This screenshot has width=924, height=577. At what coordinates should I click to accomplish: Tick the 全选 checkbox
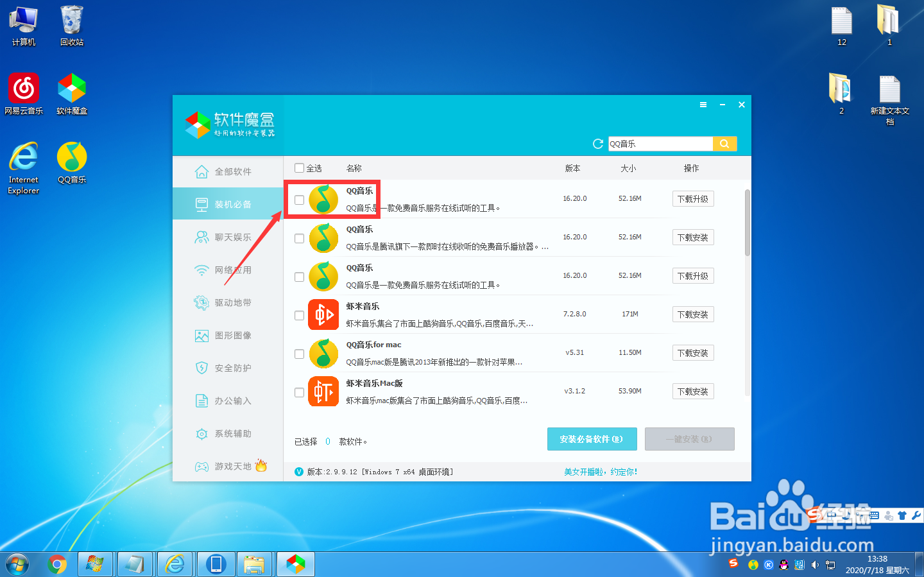coord(299,168)
